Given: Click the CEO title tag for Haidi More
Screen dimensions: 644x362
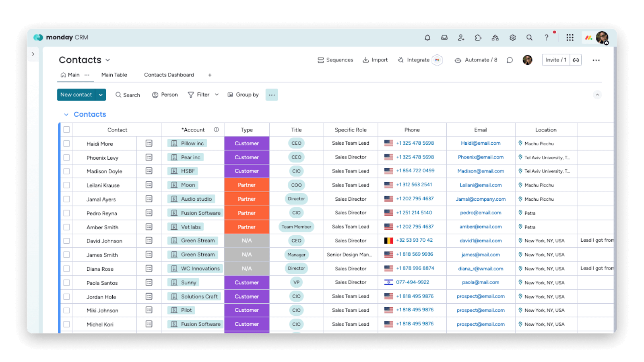Looking at the screenshot, I should pyautogui.click(x=296, y=143).
